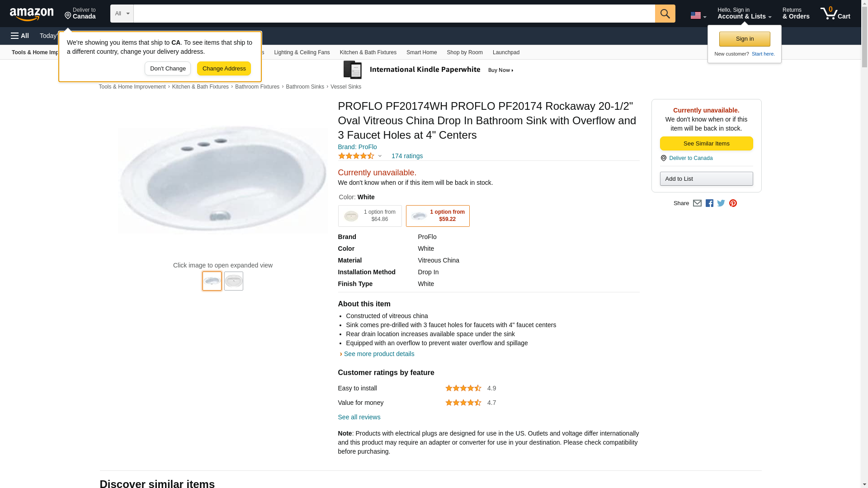This screenshot has width=868, height=488.
Task: Open the shopping cart
Action: pos(835,14)
